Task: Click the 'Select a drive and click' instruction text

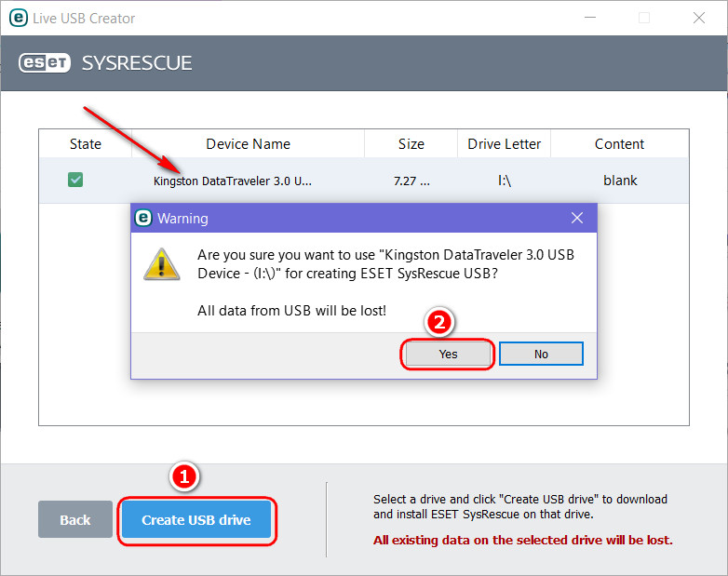Action: (x=520, y=506)
